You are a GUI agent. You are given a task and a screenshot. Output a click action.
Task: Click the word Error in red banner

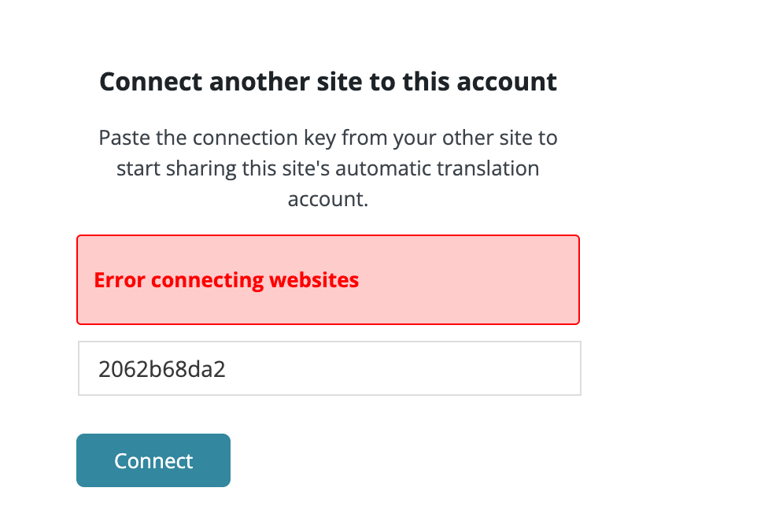point(120,280)
